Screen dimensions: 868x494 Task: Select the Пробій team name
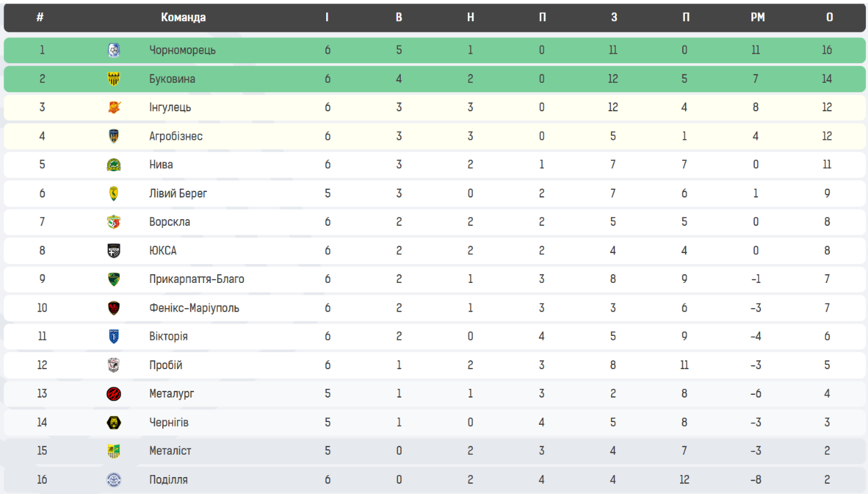(x=165, y=365)
